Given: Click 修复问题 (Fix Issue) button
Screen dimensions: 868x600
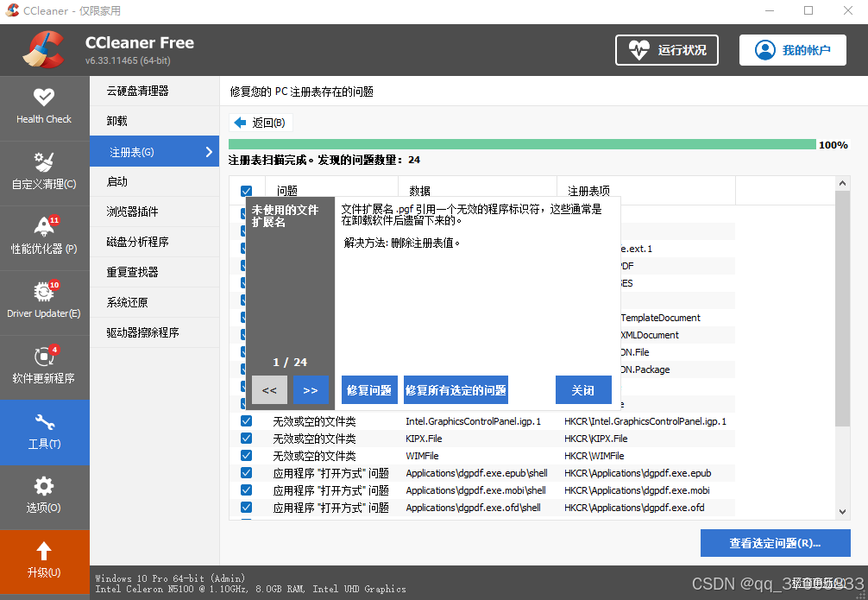Looking at the screenshot, I should coord(369,390).
